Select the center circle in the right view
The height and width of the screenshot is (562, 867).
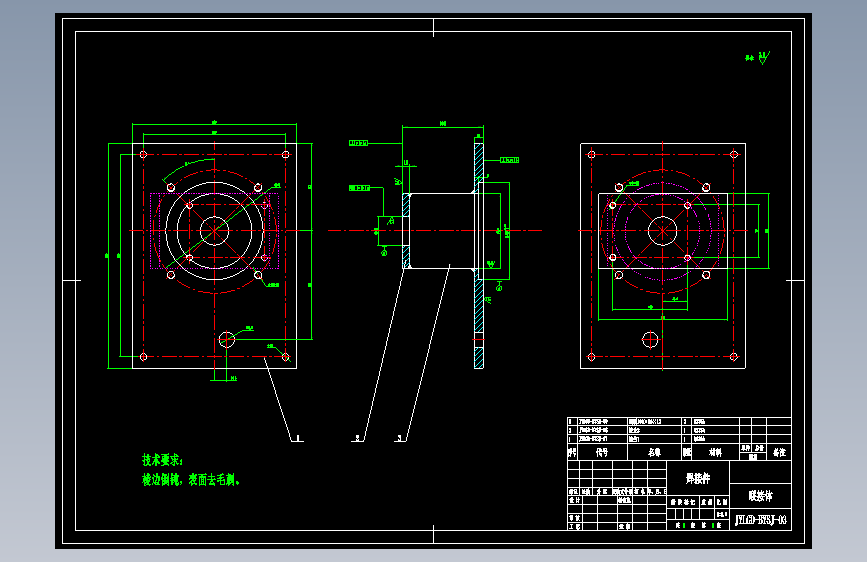662,231
